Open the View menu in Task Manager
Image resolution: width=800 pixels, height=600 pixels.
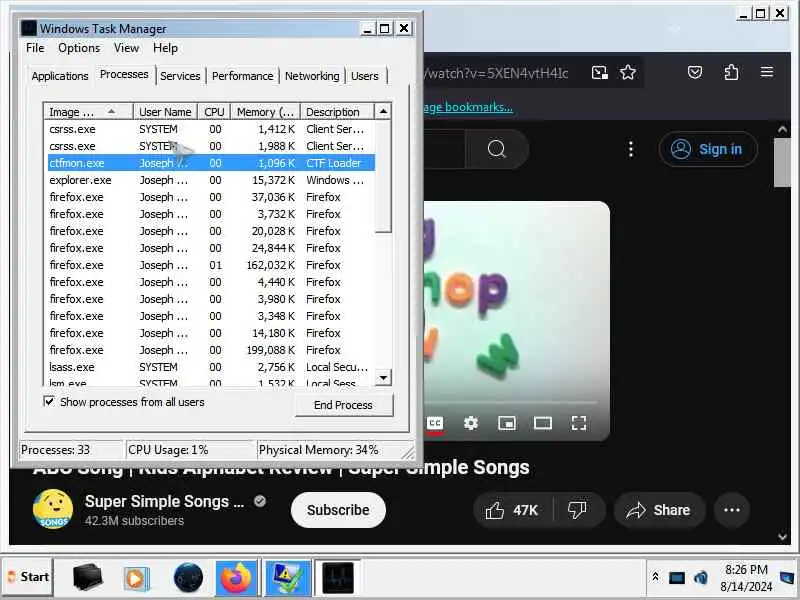[x=127, y=48]
